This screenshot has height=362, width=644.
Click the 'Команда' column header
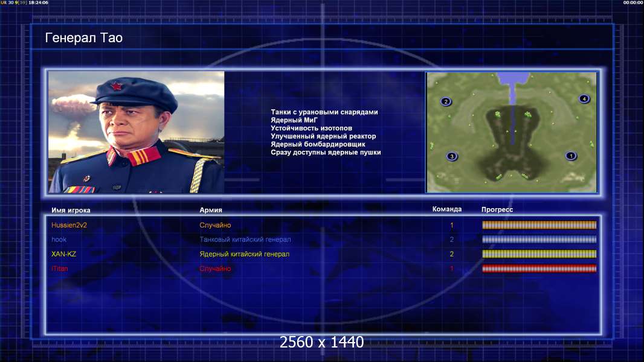click(447, 209)
